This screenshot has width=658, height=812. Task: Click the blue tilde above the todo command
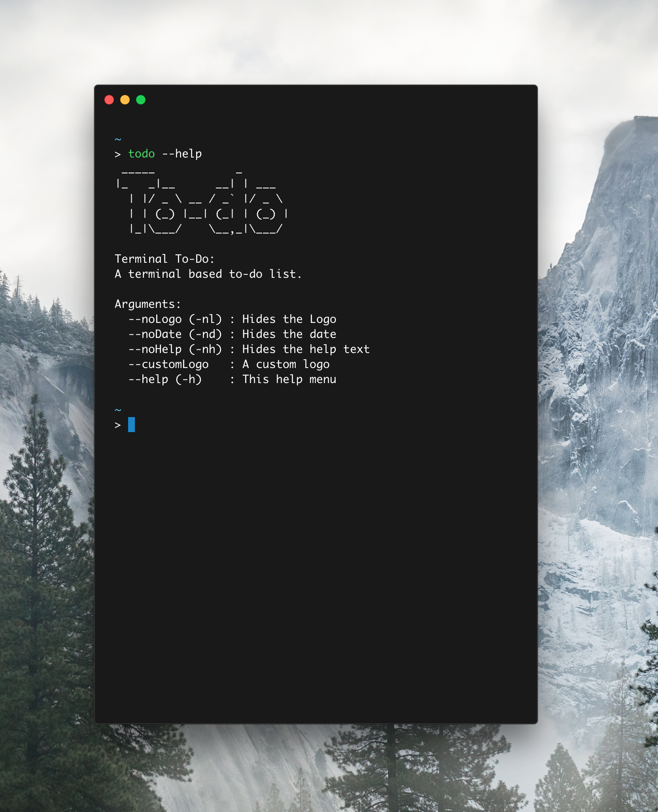pos(118,139)
